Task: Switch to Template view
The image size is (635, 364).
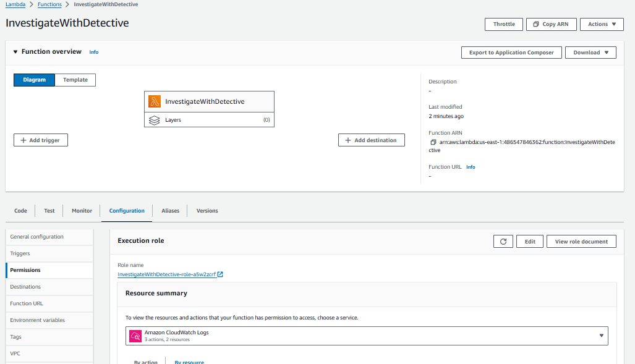Action: click(75, 80)
